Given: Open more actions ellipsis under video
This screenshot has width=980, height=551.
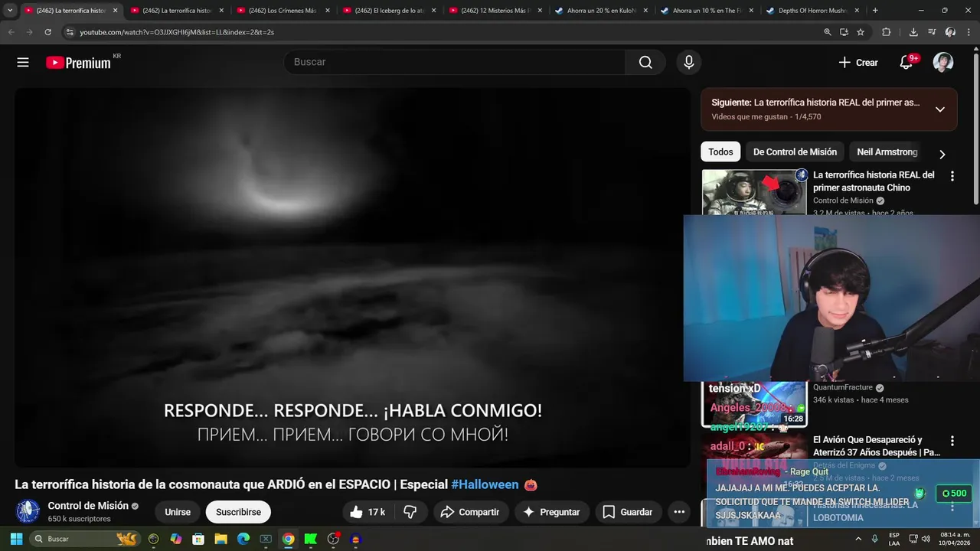Looking at the screenshot, I should click(x=678, y=512).
